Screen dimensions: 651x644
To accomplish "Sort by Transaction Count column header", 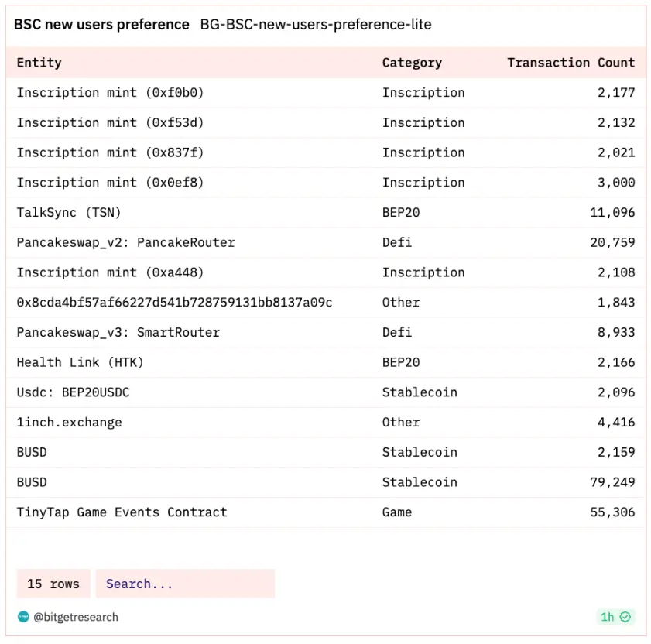I will pos(570,63).
